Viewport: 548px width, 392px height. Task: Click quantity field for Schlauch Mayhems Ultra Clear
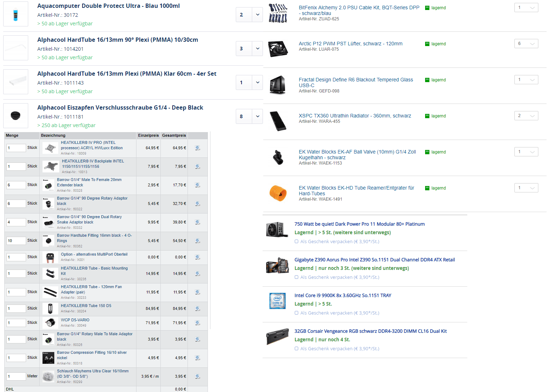tap(16, 376)
